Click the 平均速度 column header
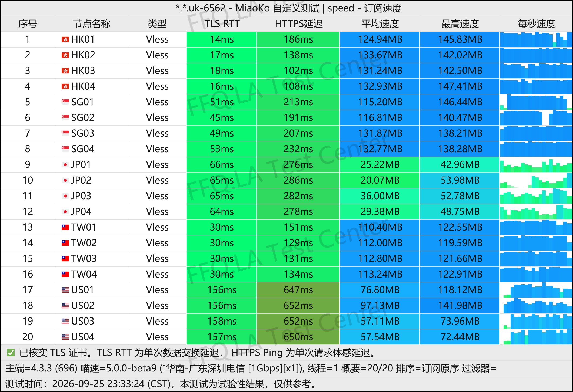The image size is (573, 392). pyautogui.click(x=380, y=24)
